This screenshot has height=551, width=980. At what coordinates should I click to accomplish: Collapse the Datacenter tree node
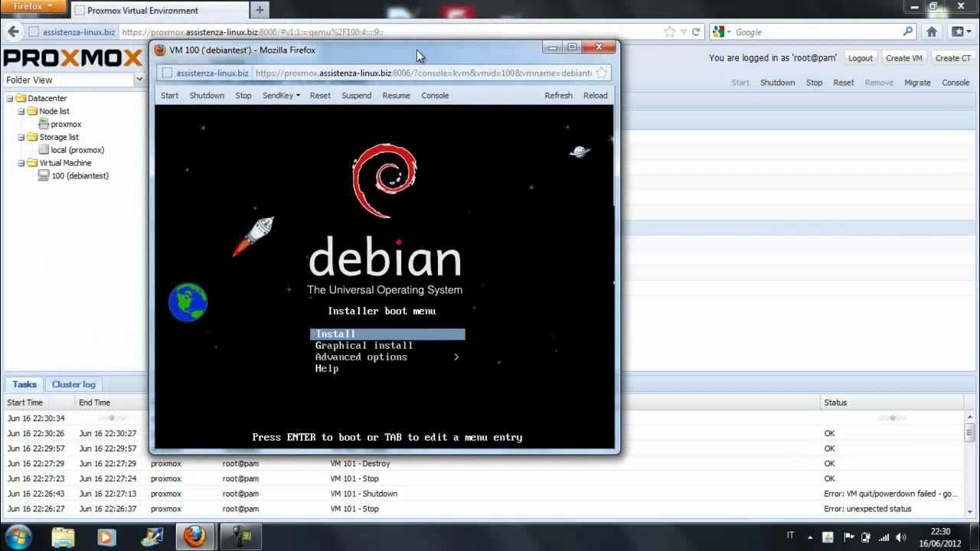(10, 98)
